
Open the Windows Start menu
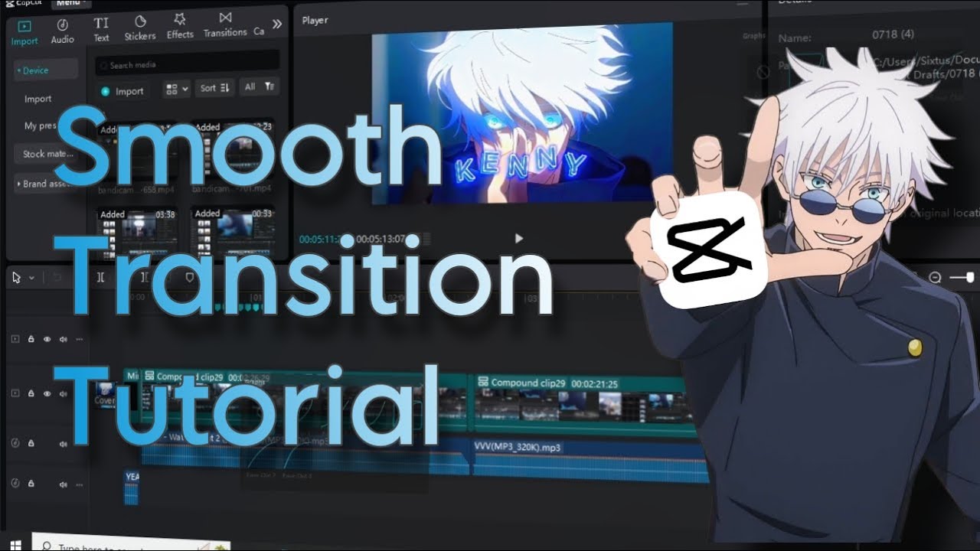[16, 544]
